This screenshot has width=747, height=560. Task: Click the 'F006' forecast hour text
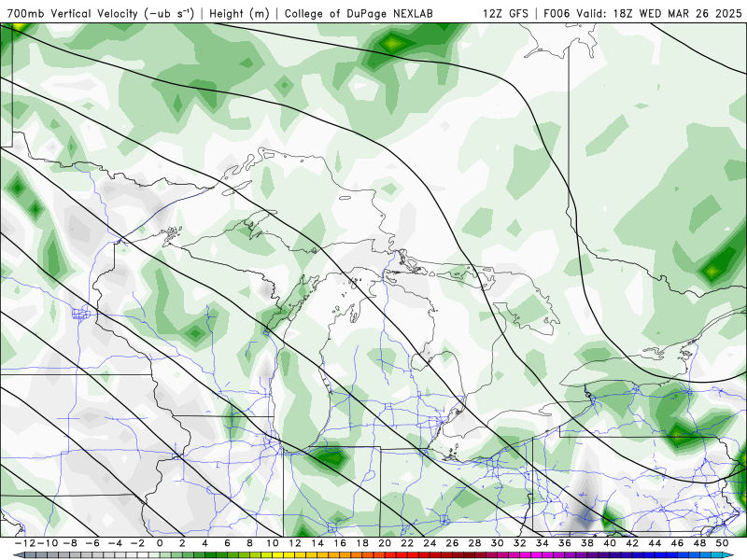tap(557, 14)
